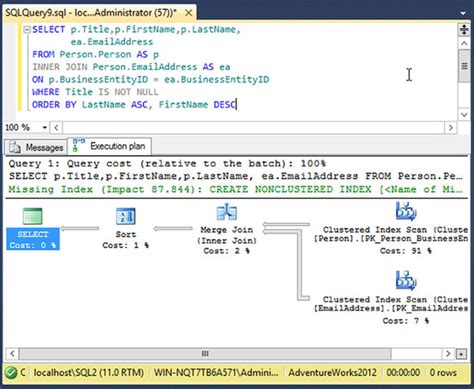Click the Sort Cost: 1 % label

click(x=126, y=240)
